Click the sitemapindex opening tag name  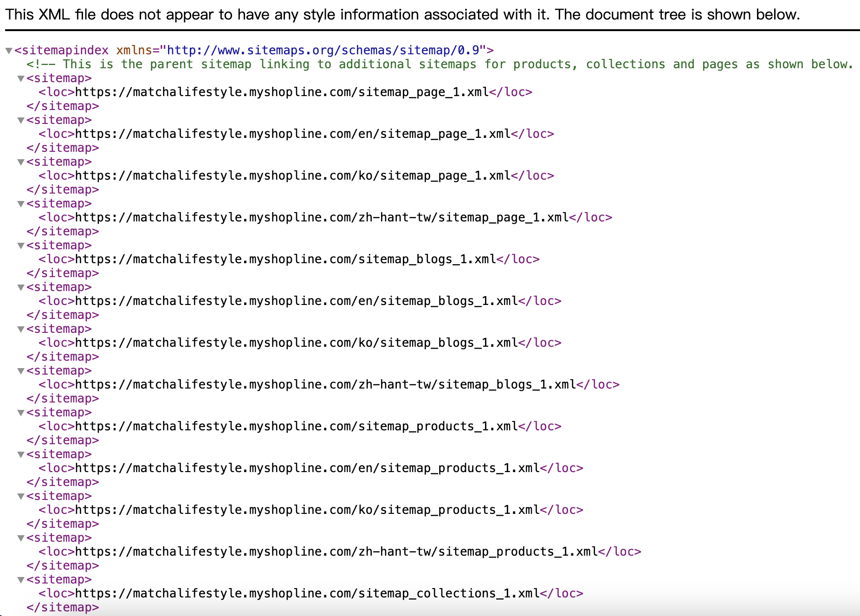65,50
